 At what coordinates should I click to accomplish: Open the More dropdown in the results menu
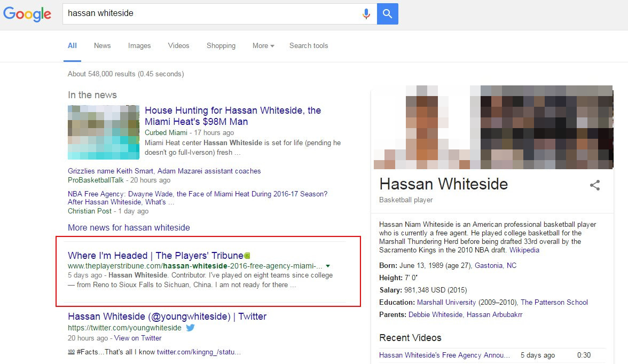point(262,46)
